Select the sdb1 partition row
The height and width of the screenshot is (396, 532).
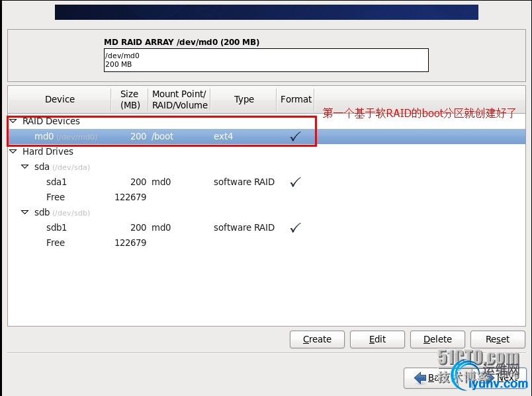point(267,227)
